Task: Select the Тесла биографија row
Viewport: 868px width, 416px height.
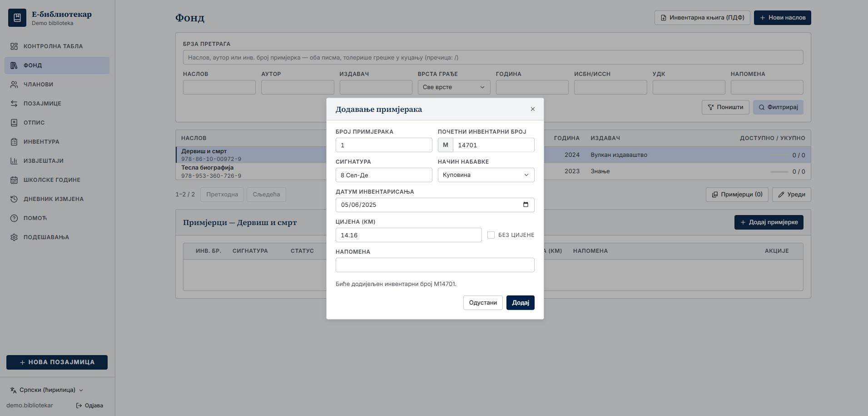Action: click(x=493, y=171)
